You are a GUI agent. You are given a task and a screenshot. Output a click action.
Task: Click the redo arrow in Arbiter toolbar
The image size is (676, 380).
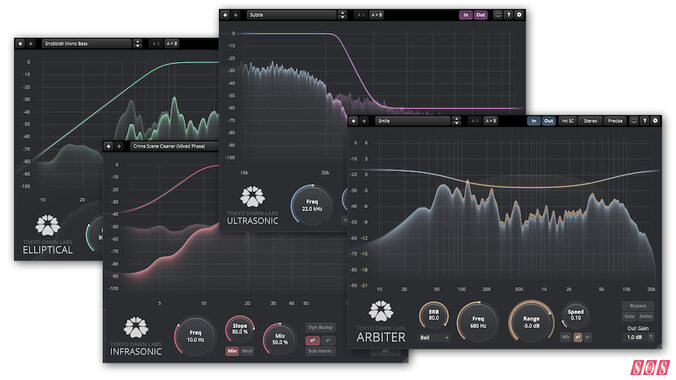pyautogui.click(x=364, y=121)
